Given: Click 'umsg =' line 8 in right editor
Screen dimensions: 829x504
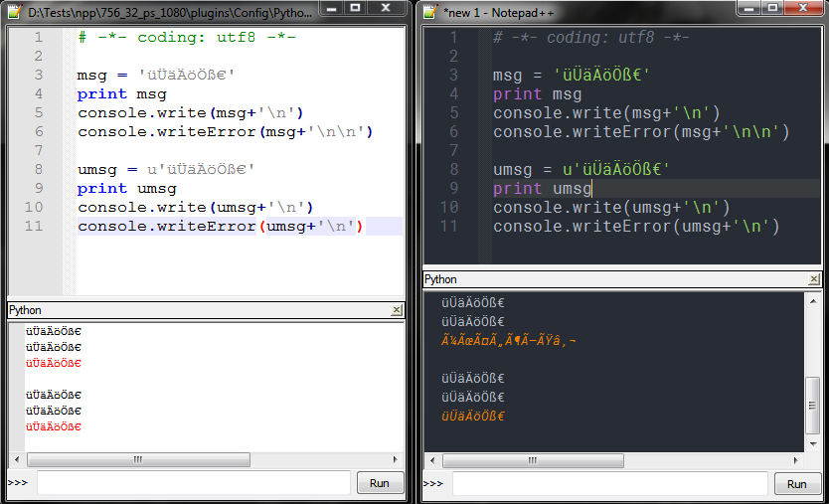Looking at the screenshot, I should 581,170.
